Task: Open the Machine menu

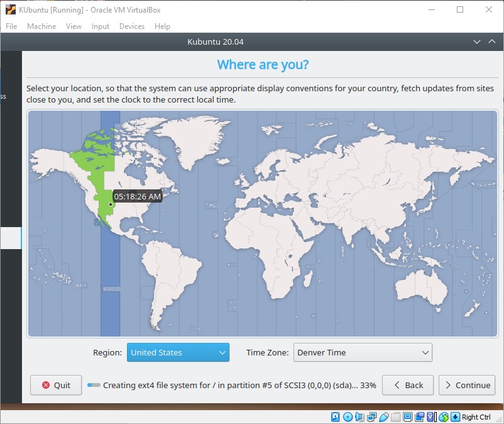Action: pos(41,26)
